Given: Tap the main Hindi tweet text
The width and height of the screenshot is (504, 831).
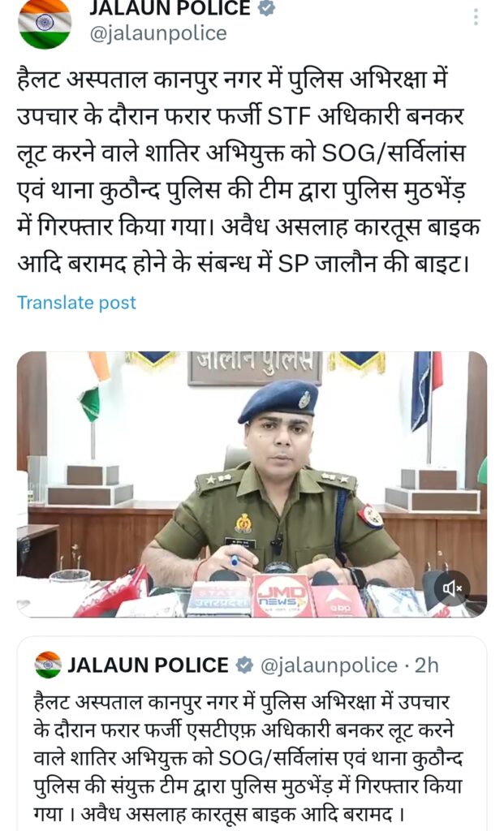Looking at the screenshot, I should (249, 172).
